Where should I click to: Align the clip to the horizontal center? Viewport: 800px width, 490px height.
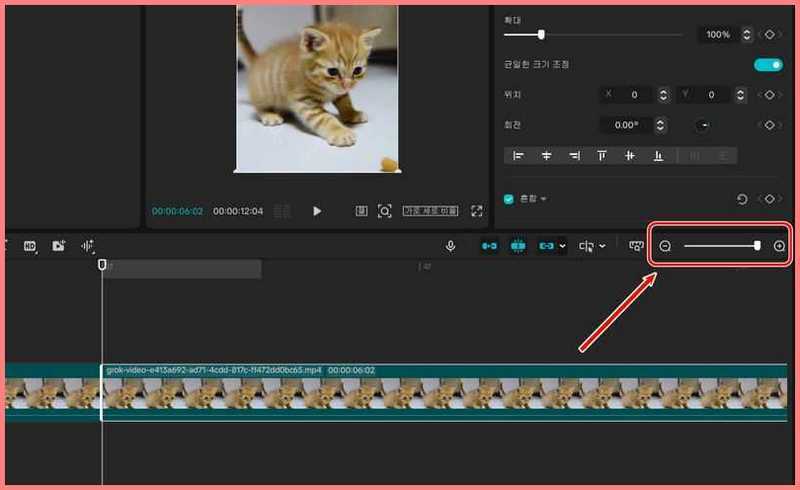[x=546, y=155]
